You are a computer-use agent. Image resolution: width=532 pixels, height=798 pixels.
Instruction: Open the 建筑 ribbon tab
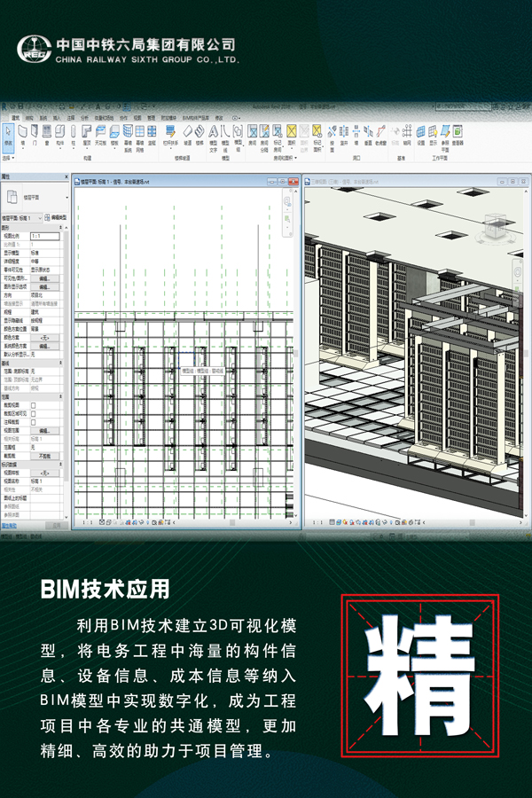pos(15,117)
